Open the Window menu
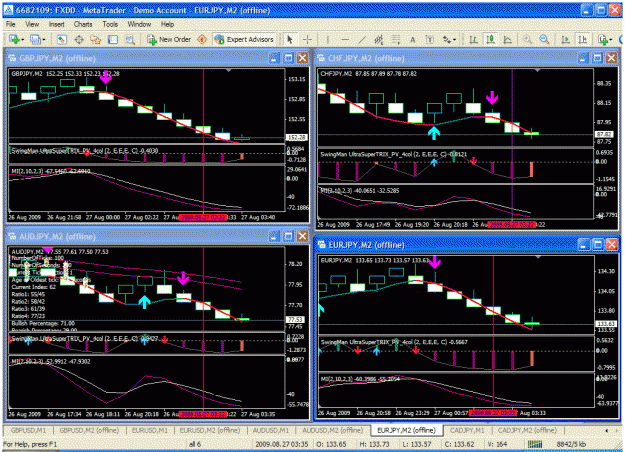Screen dimensions: 625x452 point(139,24)
